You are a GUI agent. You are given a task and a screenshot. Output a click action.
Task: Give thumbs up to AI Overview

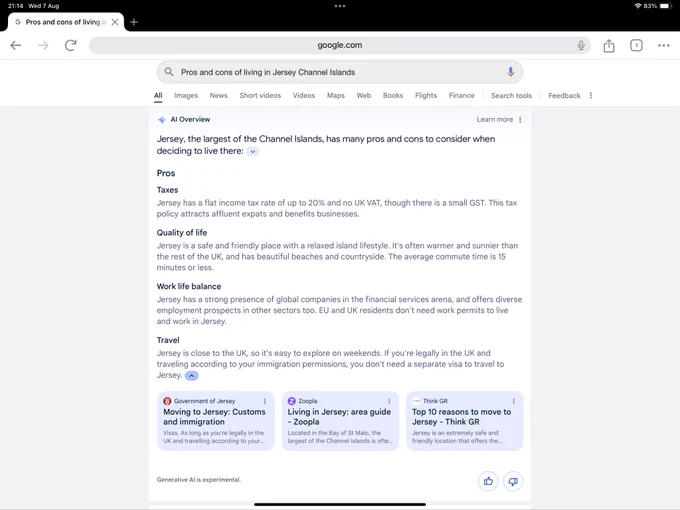click(x=488, y=481)
